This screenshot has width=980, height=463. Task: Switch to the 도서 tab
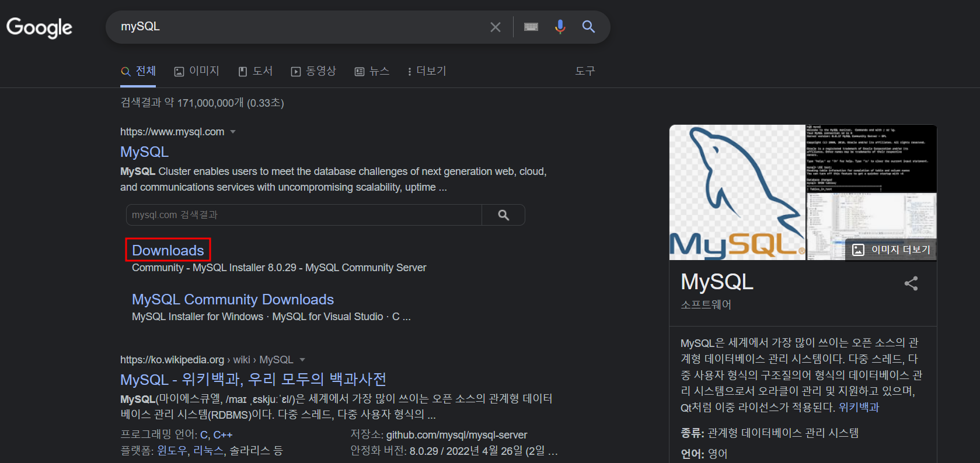pyautogui.click(x=256, y=71)
